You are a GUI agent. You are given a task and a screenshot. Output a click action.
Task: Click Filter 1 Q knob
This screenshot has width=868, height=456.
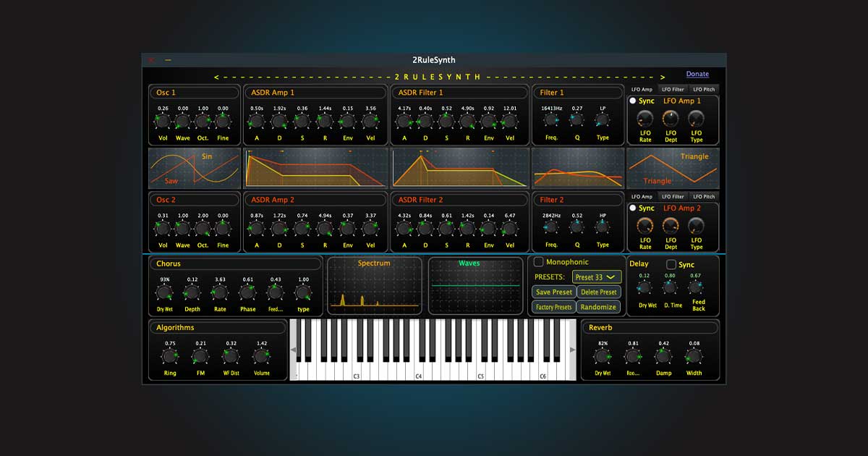[576, 120]
